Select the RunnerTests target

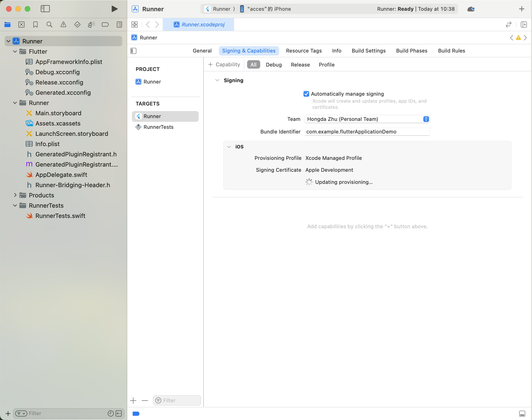(165, 127)
